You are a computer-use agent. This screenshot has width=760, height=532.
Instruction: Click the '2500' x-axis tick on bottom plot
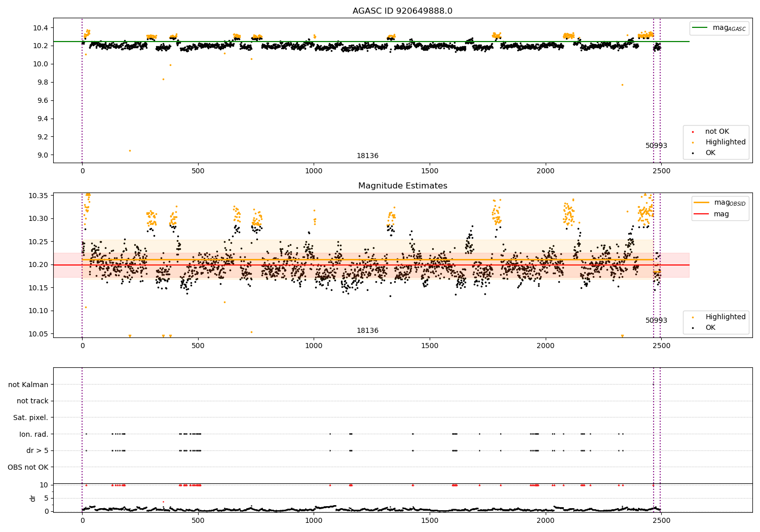661,520
